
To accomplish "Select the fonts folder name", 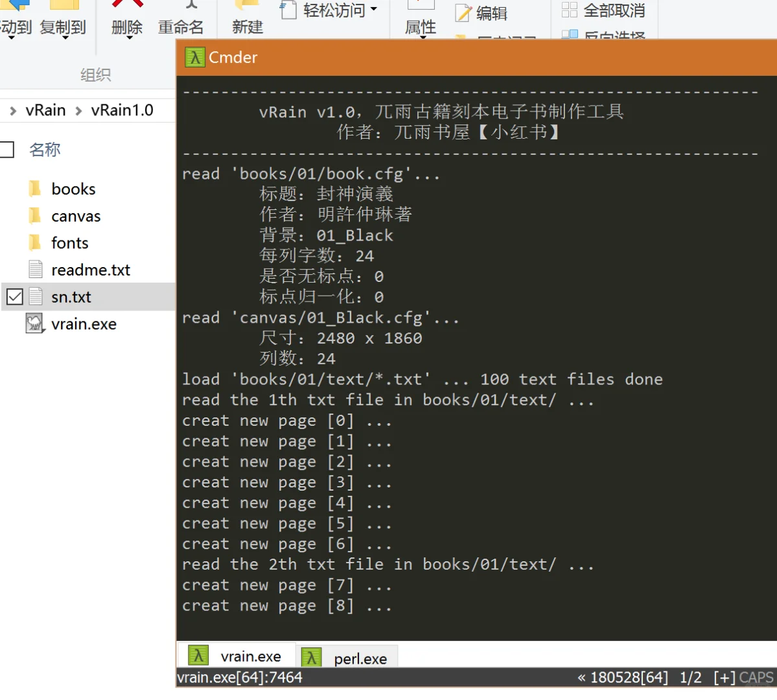I will pyautogui.click(x=70, y=243).
